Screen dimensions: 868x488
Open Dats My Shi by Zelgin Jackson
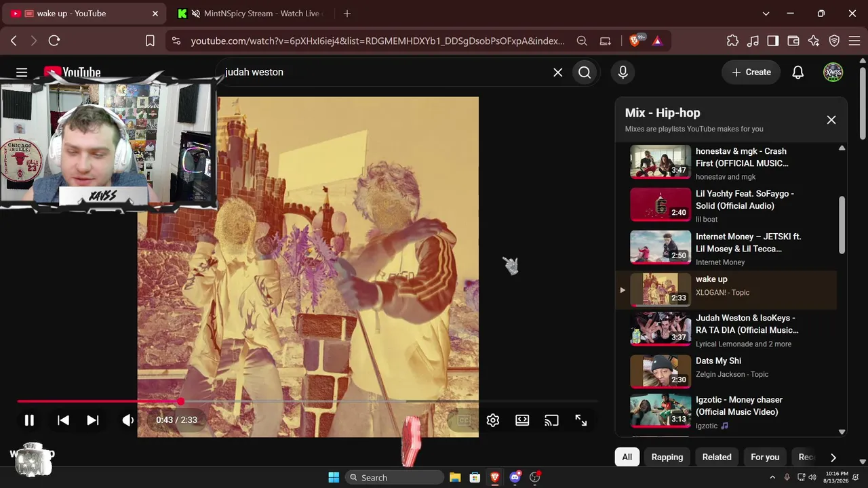726,371
